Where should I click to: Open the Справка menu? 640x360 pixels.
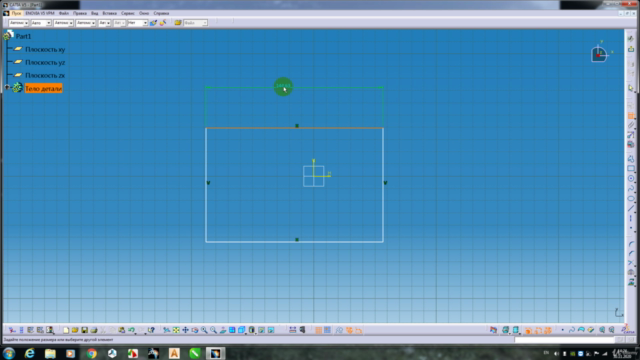[161, 13]
